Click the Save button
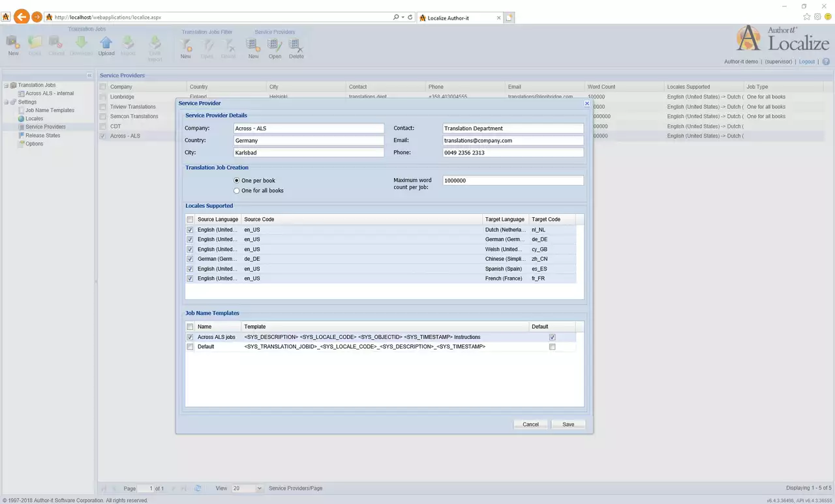 click(568, 424)
